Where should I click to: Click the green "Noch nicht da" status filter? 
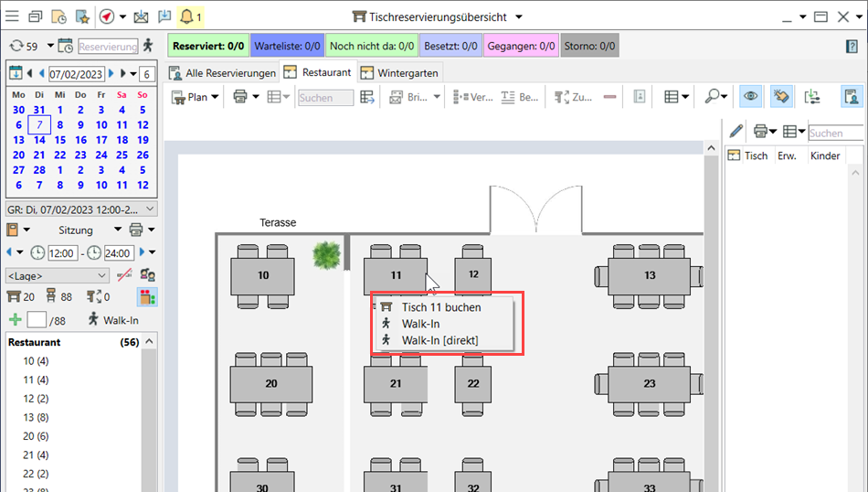[372, 46]
